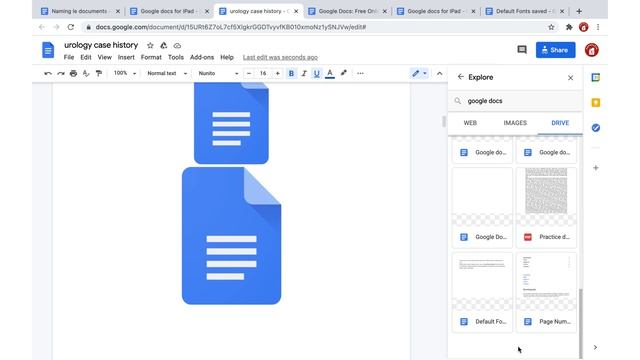Image resolution: width=640 pixels, height=360 pixels.
Task: Bookmark this page with star icon
Action: coord(551,27)
